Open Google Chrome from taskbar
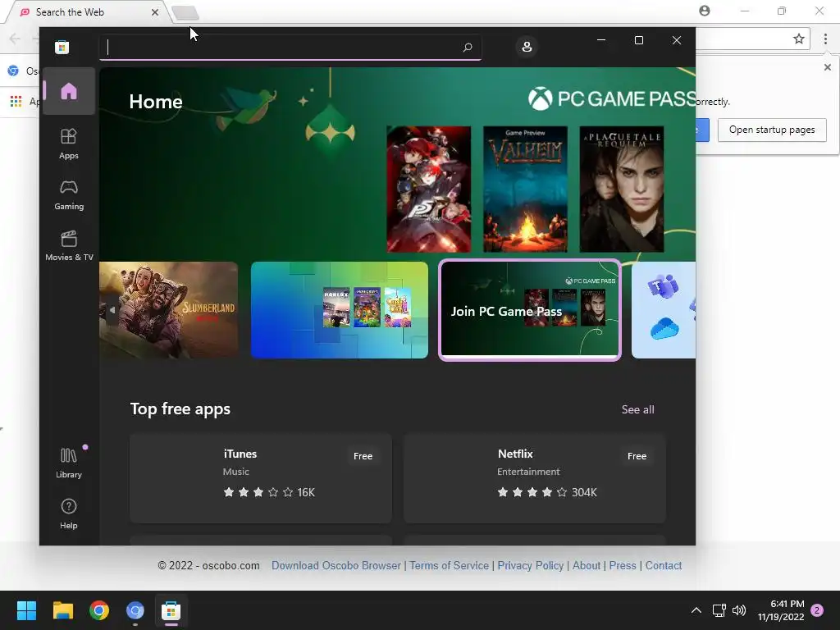 pyautogui.click(x=99, y=610)
